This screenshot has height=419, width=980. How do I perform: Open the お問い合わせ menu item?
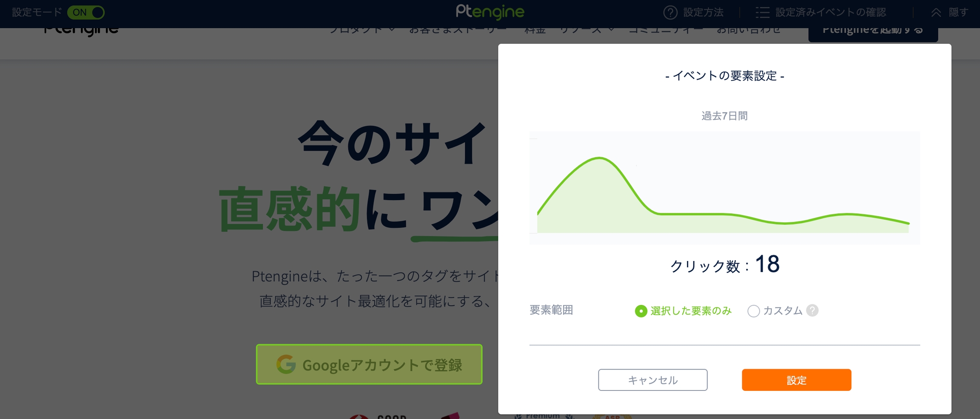tap(748, 31)
